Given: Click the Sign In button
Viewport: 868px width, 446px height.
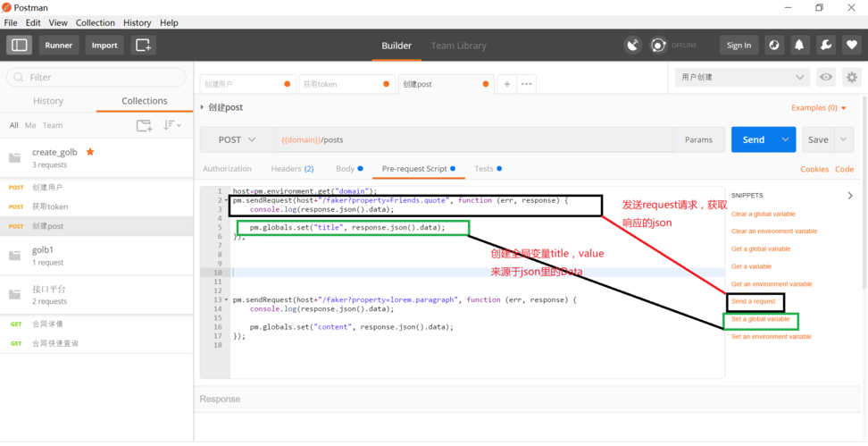Looking at the screenshot, I should coord(739,46).
